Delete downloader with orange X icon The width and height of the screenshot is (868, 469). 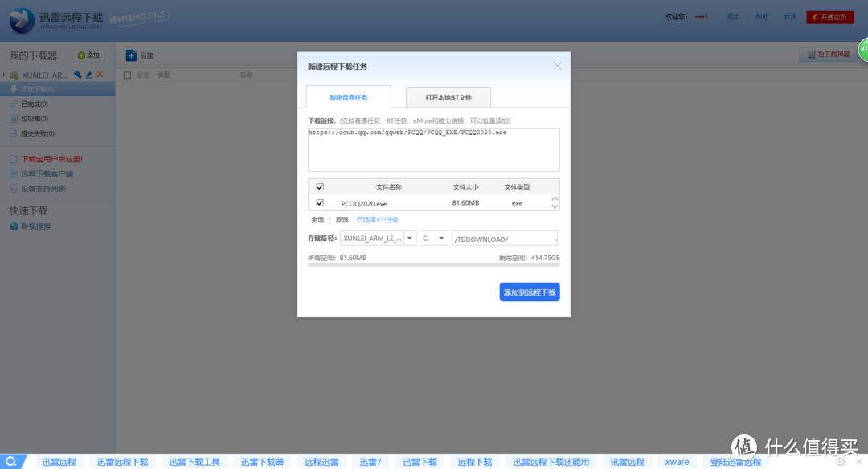[100, 74]
